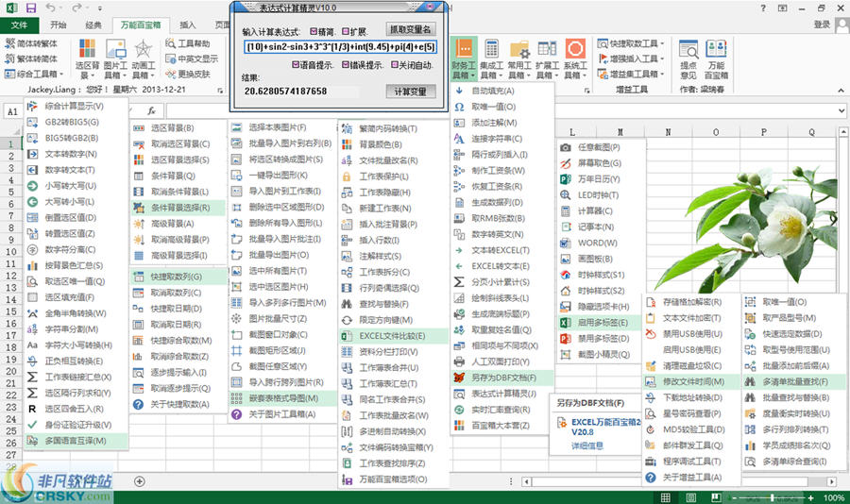Click the WORD(W) launcher icon
The image size is (850, 504).
point(566,243)
